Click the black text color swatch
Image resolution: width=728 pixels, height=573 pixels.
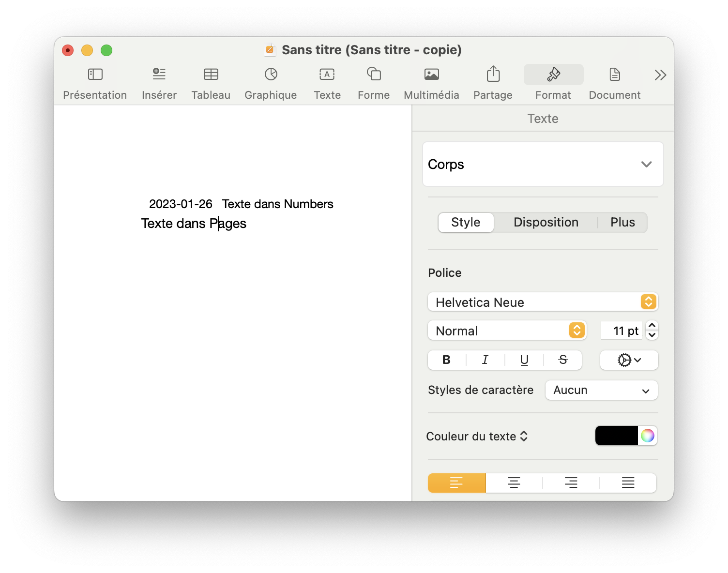point(617,436)
